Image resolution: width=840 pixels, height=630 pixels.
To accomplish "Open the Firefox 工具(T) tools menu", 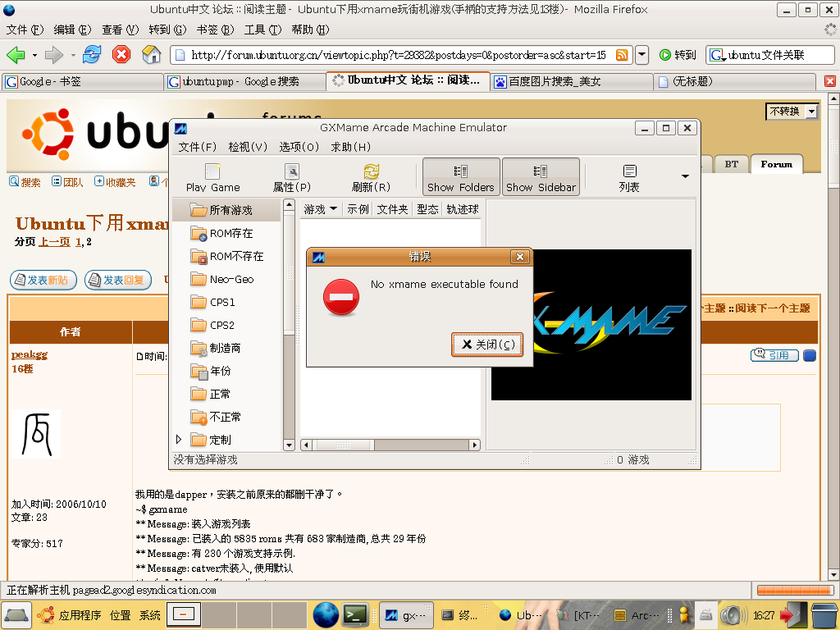I will [x=262, y=30].
